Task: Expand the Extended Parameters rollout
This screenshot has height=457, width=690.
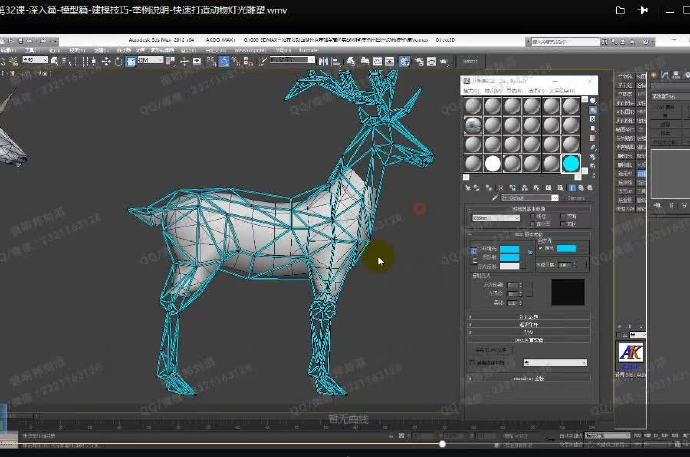Action: [528, 317]
